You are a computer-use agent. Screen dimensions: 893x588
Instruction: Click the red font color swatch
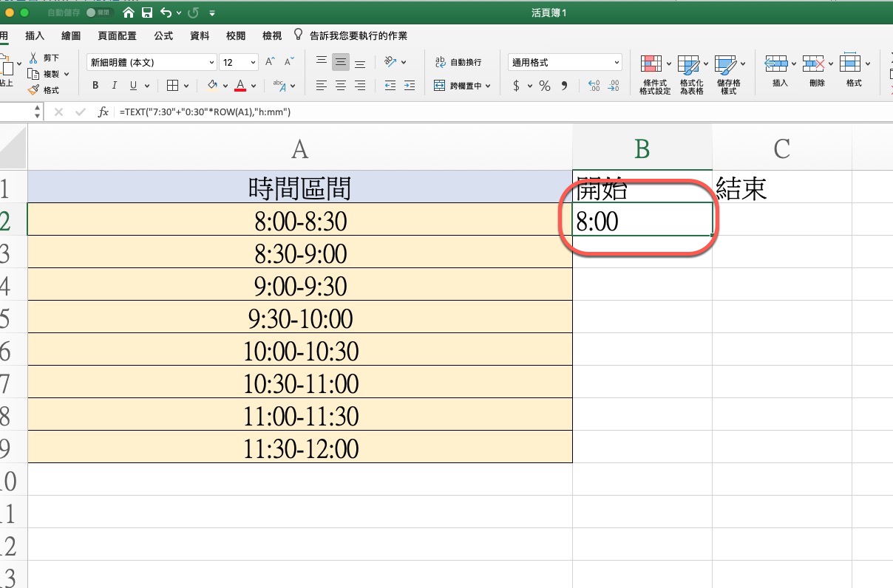[240, 86]
